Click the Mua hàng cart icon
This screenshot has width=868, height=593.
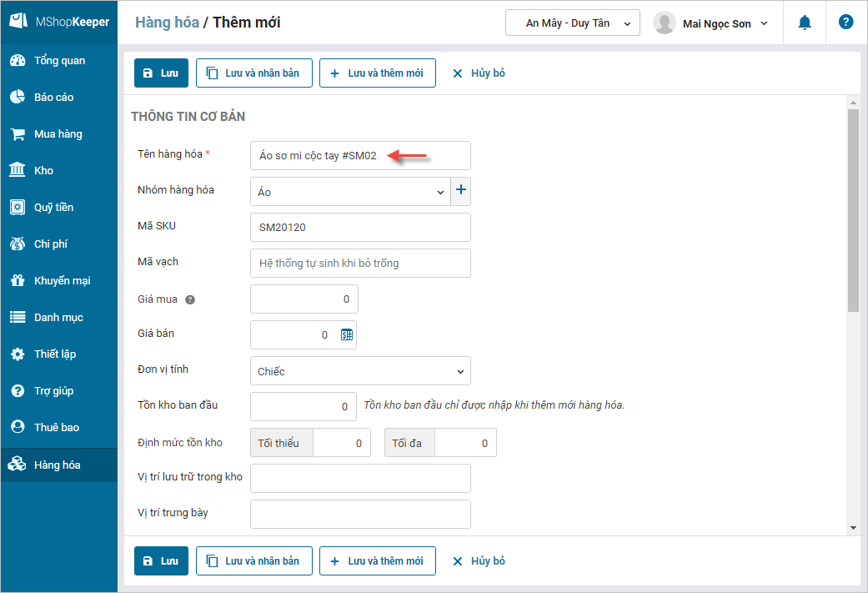pos(18,133)
